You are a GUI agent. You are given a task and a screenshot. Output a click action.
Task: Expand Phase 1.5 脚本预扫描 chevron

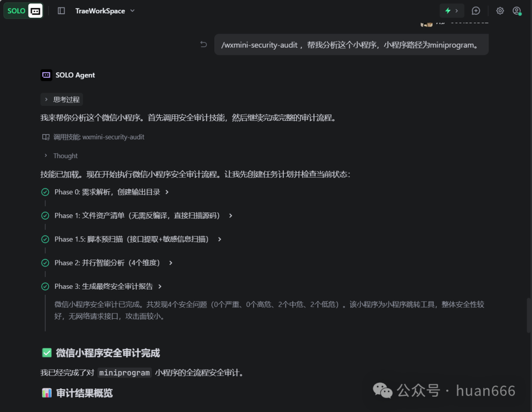(220, 239)
